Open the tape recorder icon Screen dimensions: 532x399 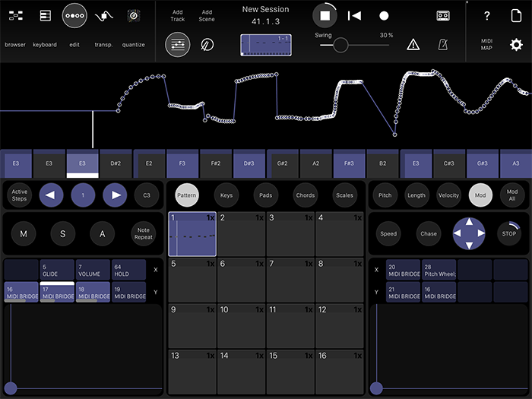coord(443,16)
